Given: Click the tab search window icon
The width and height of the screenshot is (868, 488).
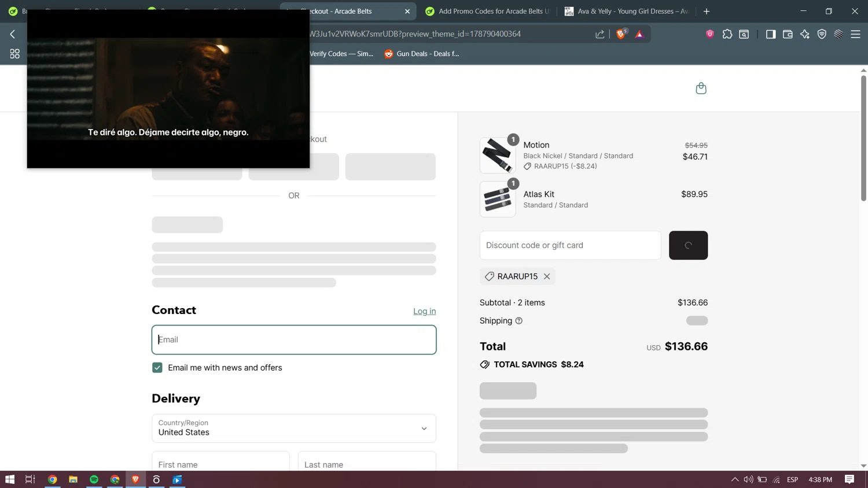Looking at the screenshot, I should tap(744, 34).
